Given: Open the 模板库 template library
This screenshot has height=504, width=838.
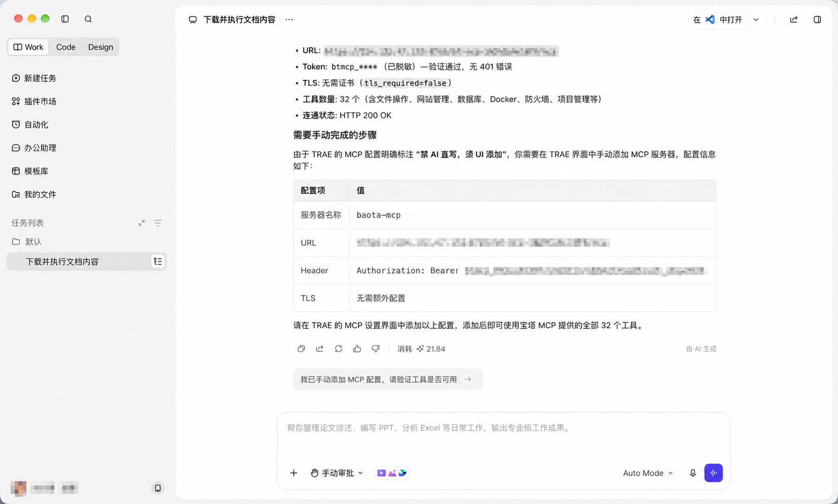Looking at the screenshot, I should 30,171.
